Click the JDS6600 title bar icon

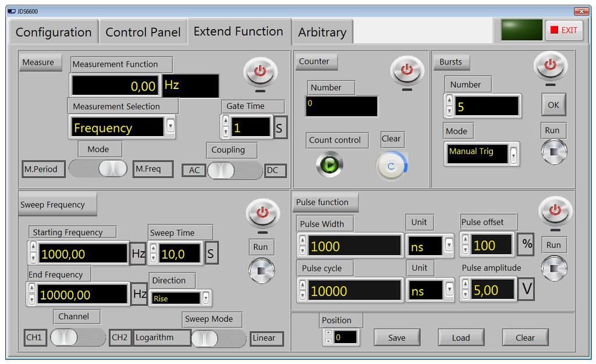12,12
